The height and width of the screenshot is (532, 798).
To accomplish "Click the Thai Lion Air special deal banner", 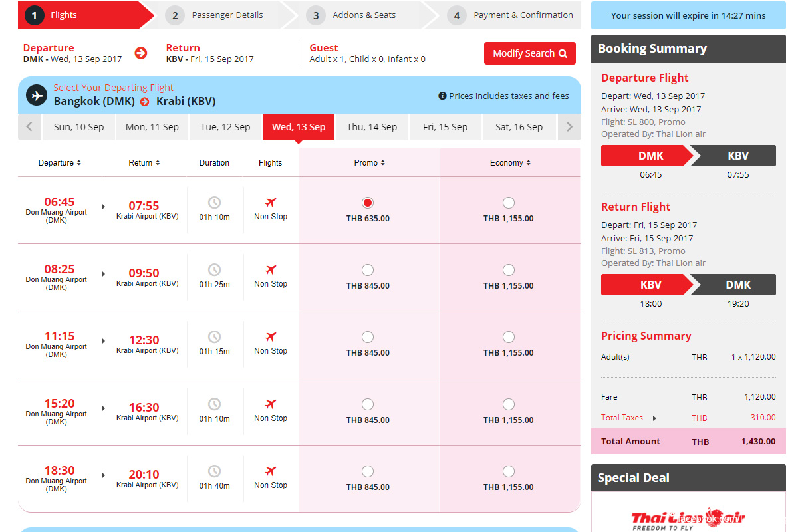I will [688, 517].
